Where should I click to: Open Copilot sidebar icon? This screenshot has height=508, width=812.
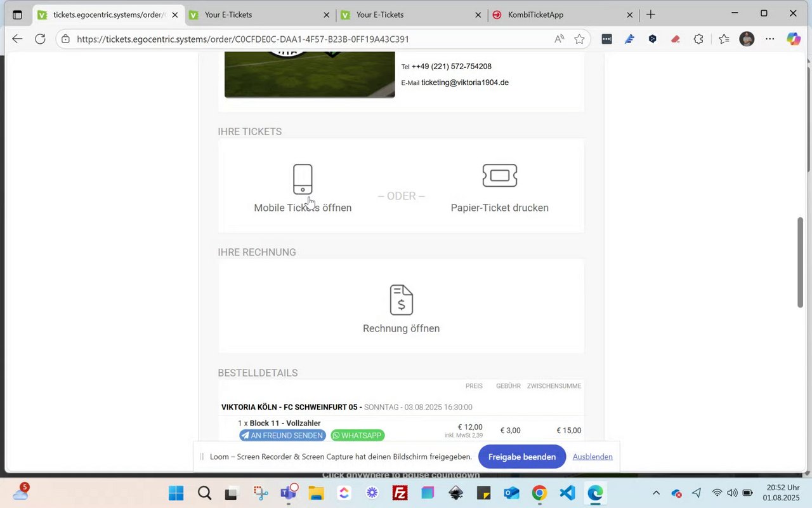[x=794, y=39]
